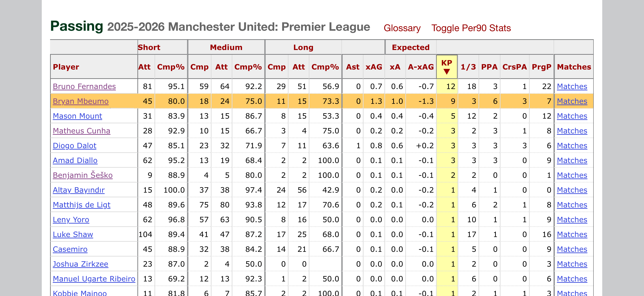
Task: Open the Glossary link
Action: click(402, 28)
